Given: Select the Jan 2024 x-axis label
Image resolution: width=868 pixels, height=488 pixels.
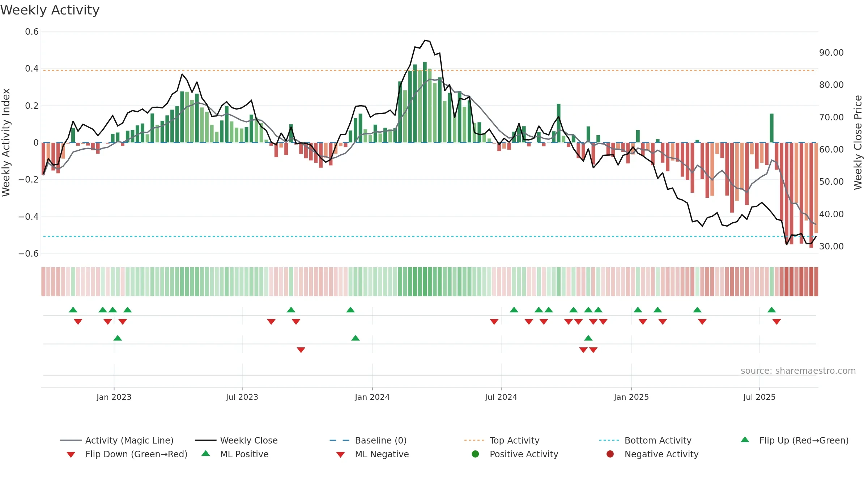Looking at the screenshot, I should tap(372, 397).
